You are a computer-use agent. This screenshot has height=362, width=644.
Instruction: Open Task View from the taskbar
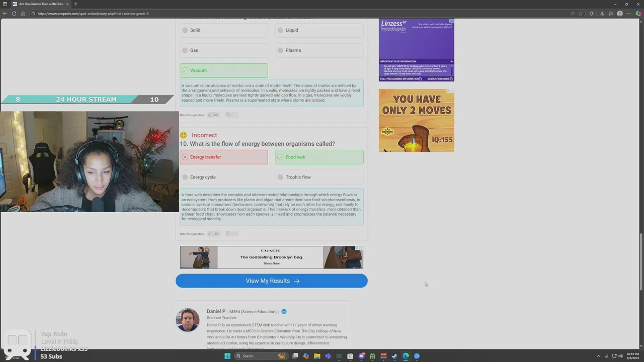(x=295, y=356)
